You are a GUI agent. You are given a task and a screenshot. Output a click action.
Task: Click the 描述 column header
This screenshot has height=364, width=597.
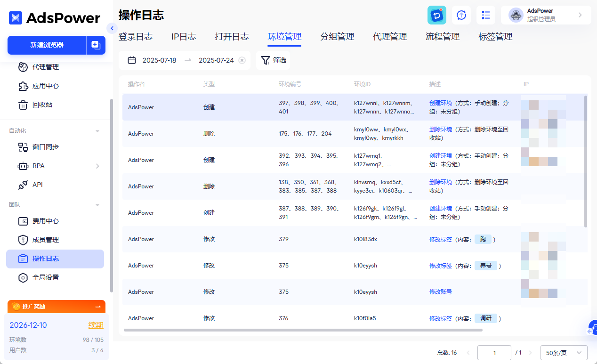[x=435, y=84]
